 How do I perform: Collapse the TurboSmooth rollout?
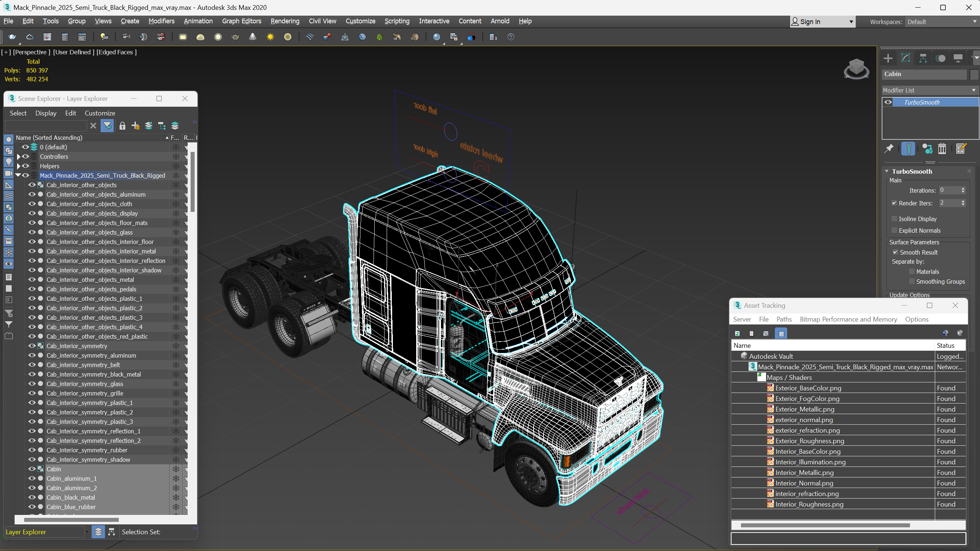tap(887, 172)
